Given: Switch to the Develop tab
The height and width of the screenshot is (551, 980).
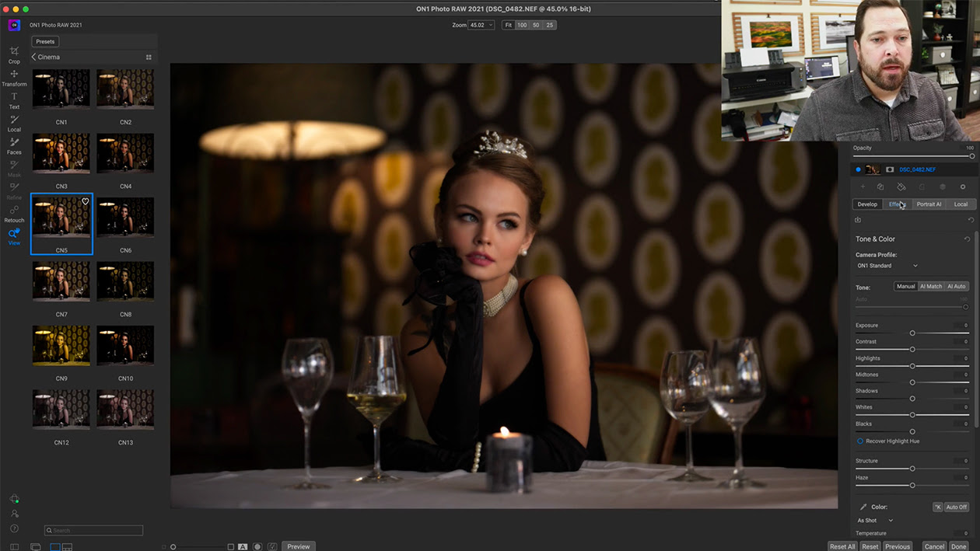Looking at the screenshot, I should pos(867,204).
